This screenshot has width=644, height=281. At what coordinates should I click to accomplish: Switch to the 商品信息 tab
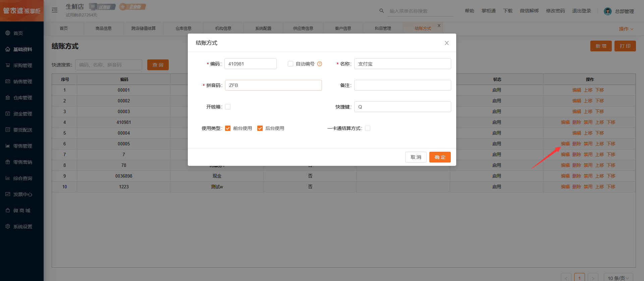(x=103, y=29)
